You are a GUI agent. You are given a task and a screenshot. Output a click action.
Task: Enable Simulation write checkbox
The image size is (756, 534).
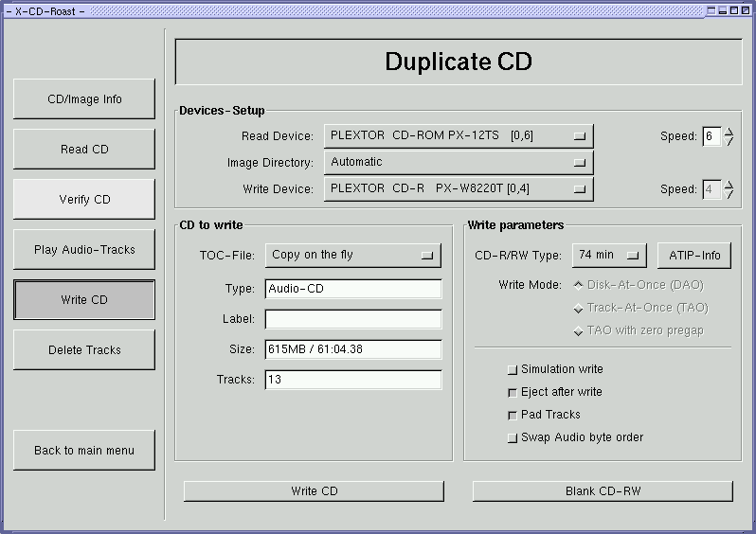(x=513, y=370)
